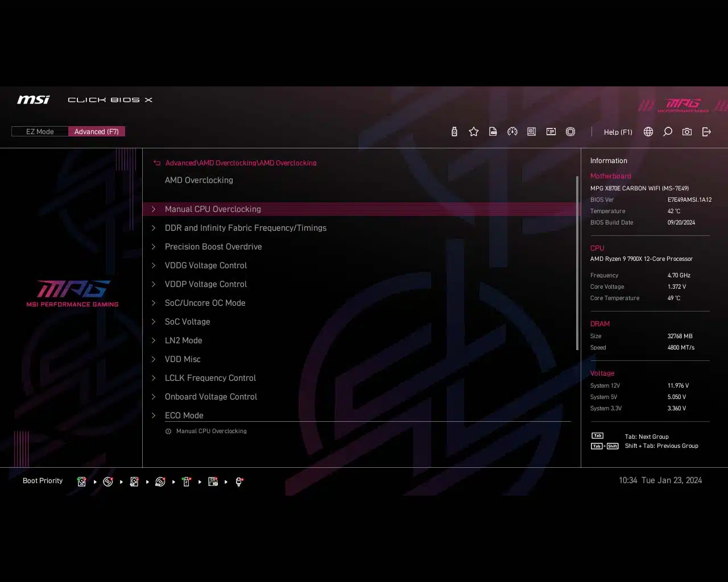This screenshot has width=728, height=582.
Task: Click the 'Boot Priority' label
Action: pyautogui.click(x=43, y=481)
